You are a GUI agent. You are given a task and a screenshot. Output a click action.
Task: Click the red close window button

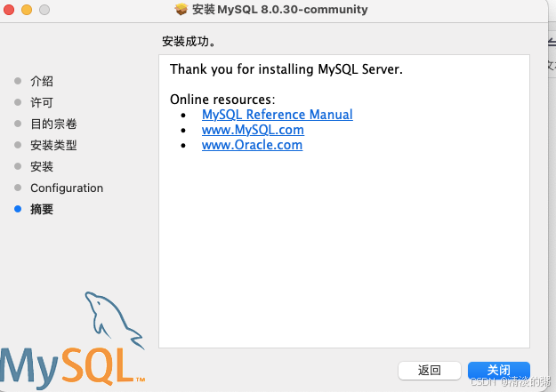click(9, 10)
